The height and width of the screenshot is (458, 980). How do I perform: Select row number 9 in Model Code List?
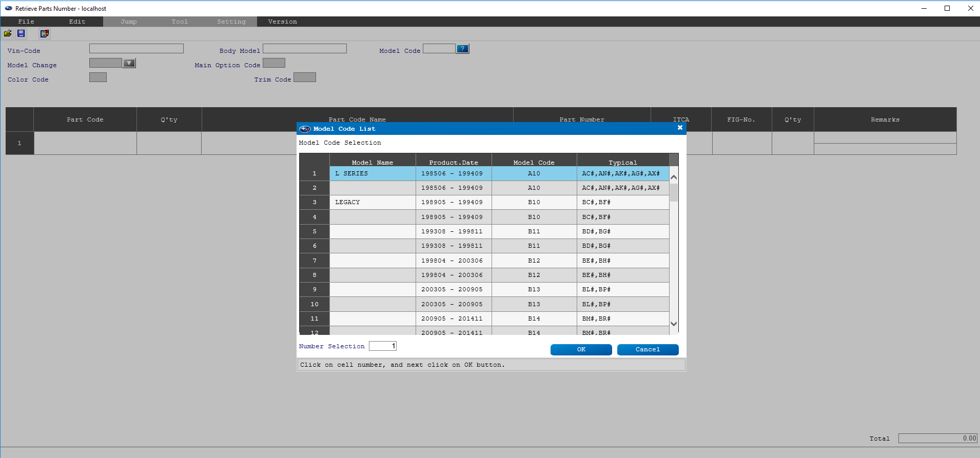(315, 289)
